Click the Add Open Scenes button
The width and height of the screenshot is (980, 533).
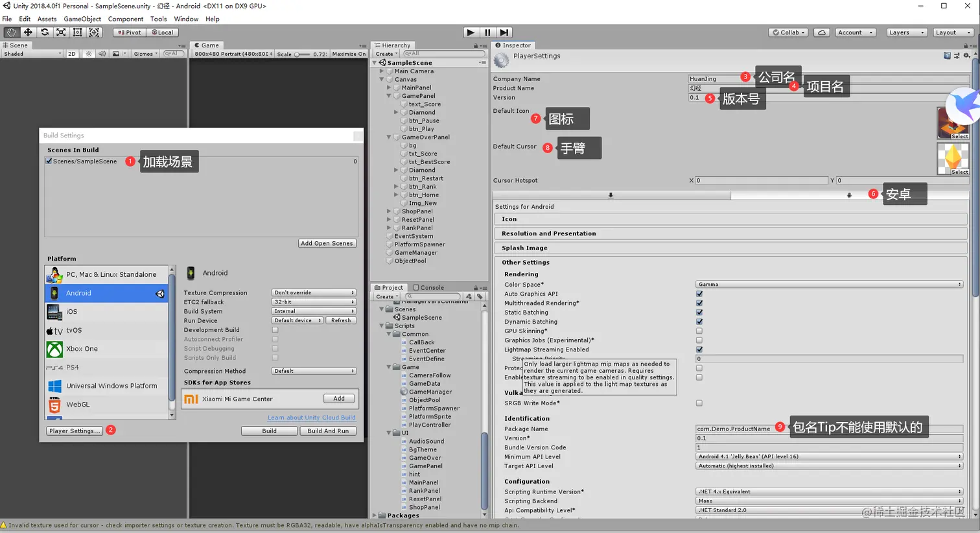(x=327, y=244)
